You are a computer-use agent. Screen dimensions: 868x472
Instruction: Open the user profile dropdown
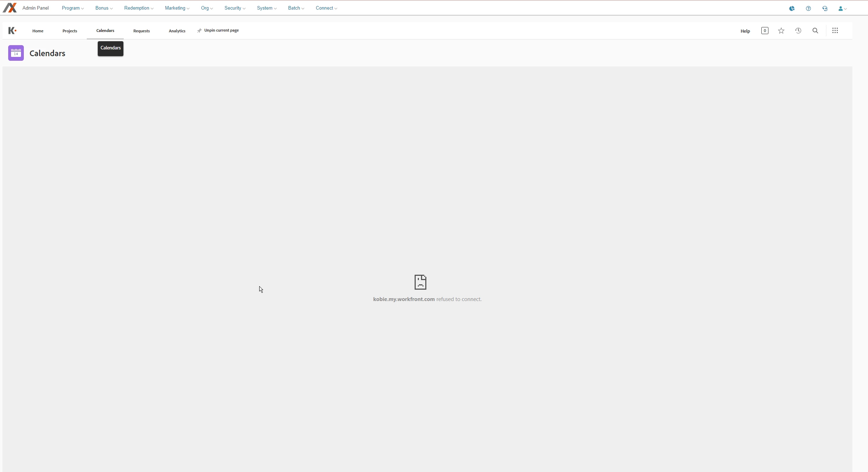[x=842, y=9]
